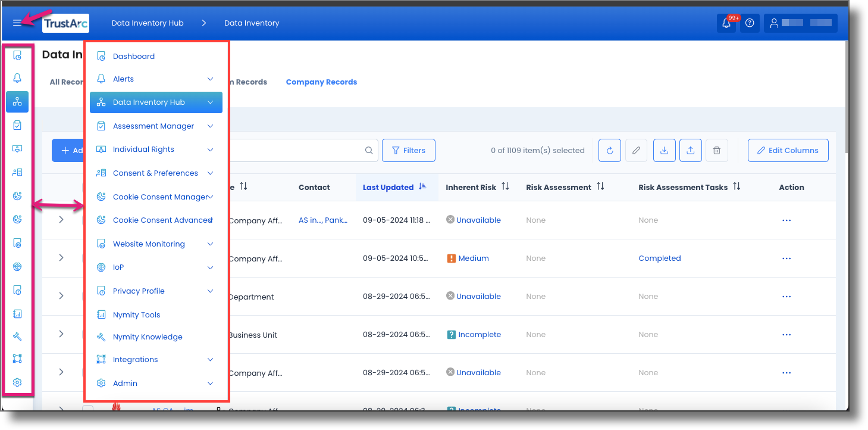868x430 pixels.
Task: Expand the Individual Rights menu chevron
Action: (x=210, y=149)
